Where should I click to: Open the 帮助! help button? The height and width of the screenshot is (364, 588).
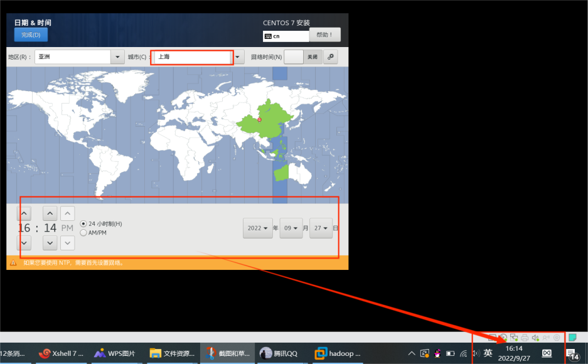tap(325, 35)
